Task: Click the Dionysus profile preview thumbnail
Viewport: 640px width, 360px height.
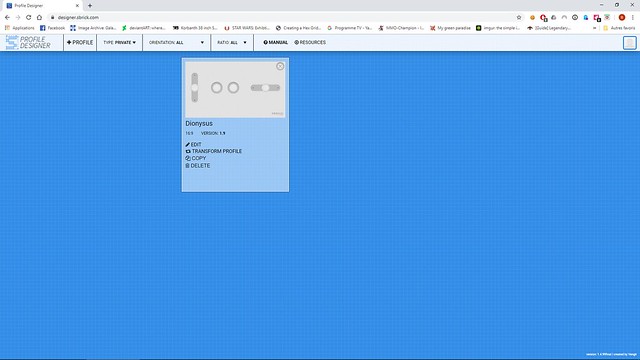Action: click(x=235, y=89)
